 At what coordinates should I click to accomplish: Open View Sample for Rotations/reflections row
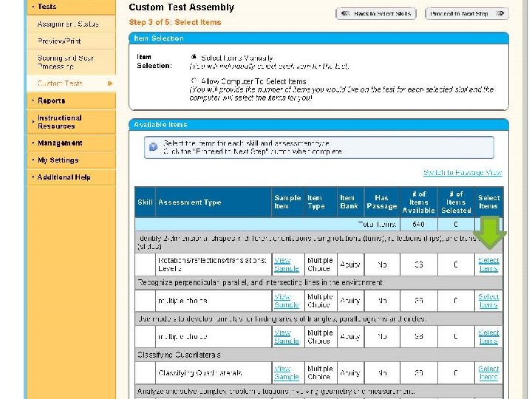(287, 265)
